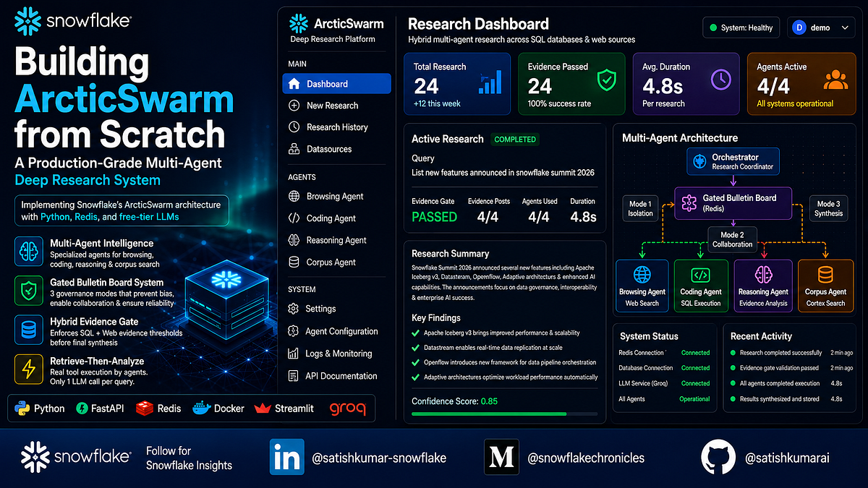This screenshot has width=868, height=488.
Task: Click the Mode 1 Isolation box
Action: [641, 208]
